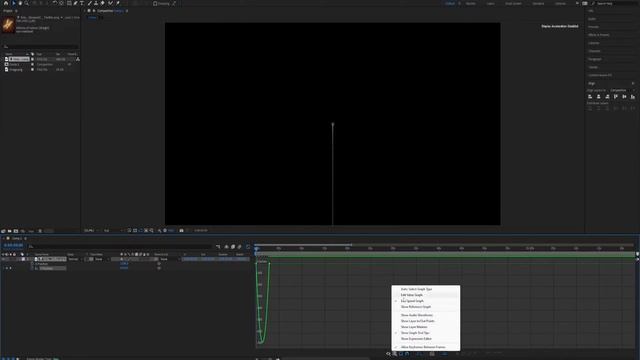Image resolution: width=640 pixels, height=360 pixels.
Task: Expand the Info panel
Action: pyautogui.click(x=591, y=11)
